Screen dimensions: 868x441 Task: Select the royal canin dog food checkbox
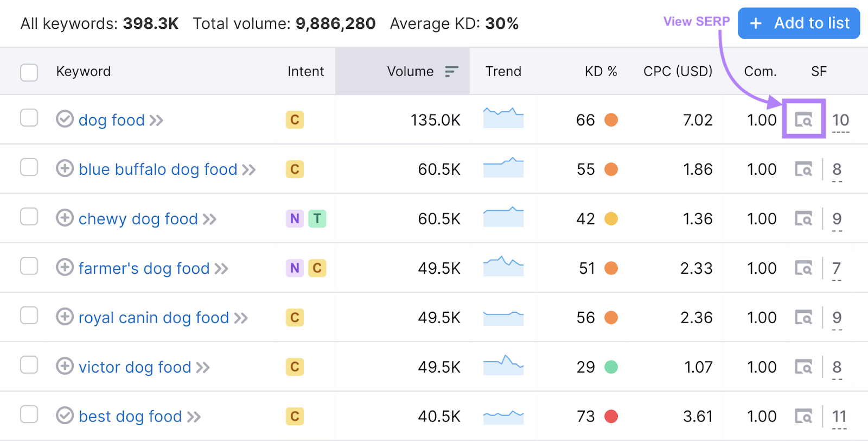click(29, 316)
